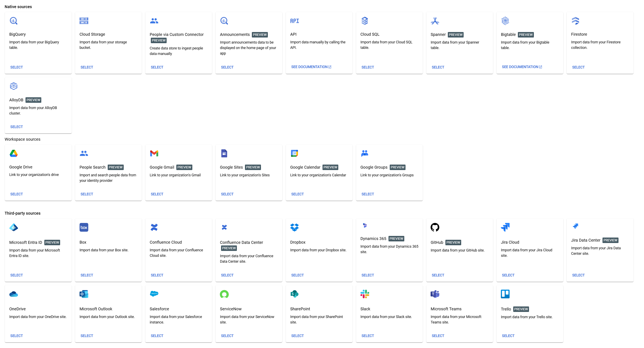Click the Cloud Storage bucket icon
The width and height of the screenshot is (644, 348).
click(84, 21)
